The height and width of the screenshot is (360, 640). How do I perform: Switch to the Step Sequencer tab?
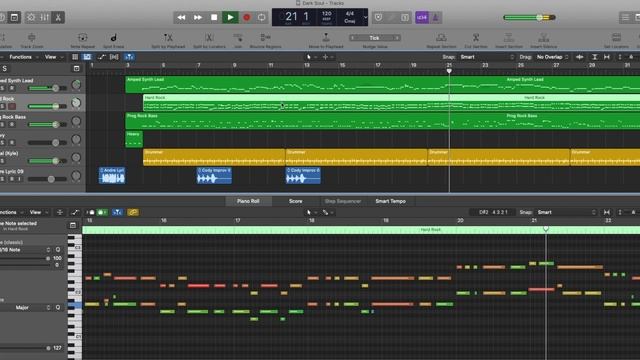click(x=342, y=201)
